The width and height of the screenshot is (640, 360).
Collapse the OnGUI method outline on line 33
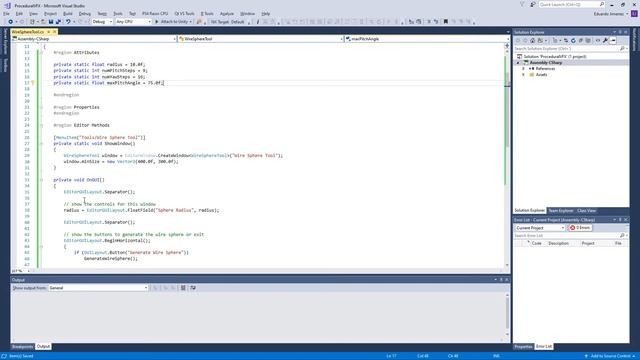click(41, 180)
